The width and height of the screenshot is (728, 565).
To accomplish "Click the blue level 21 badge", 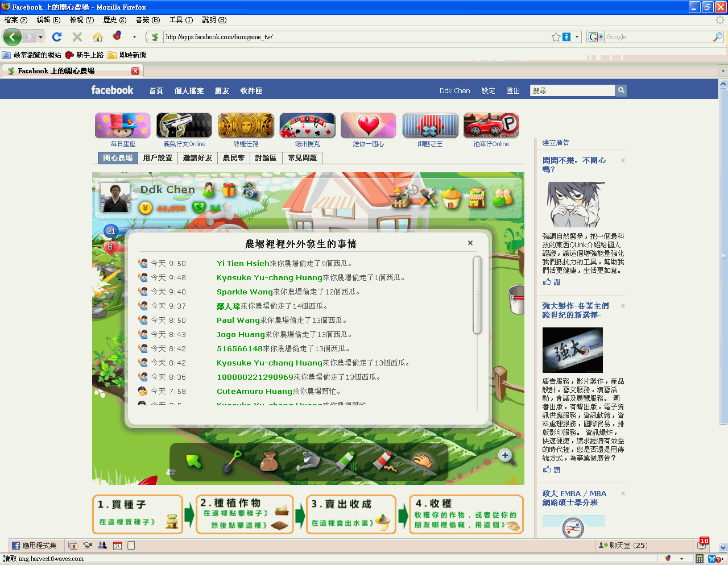I will coord(111,231).
